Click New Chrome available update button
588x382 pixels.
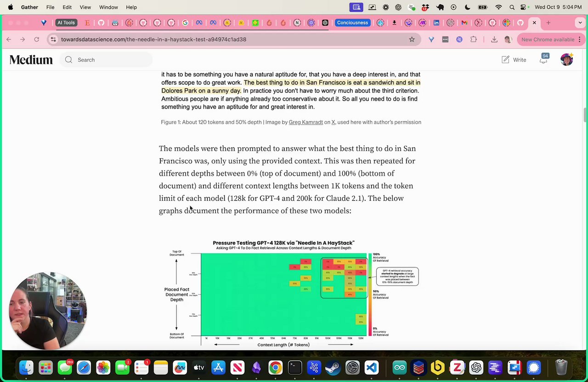(550, 40)
